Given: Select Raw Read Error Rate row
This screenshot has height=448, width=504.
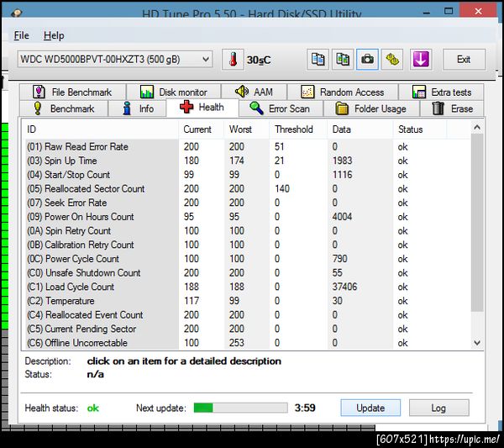Looking at the screenshot, I should 248,146.
